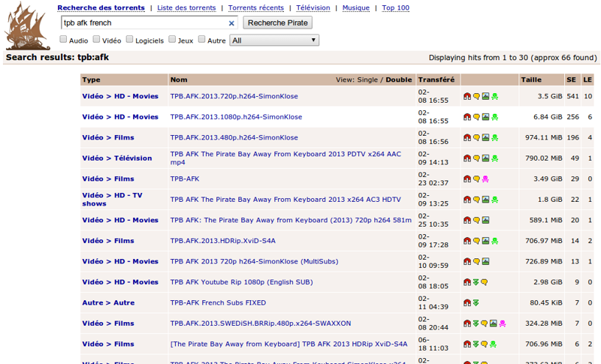Open comments bubble for TPB.AFK.2013.1080p.h264-SimonKlose
The height and width of the screenshot is (364, 601).
tap(476, 117)
